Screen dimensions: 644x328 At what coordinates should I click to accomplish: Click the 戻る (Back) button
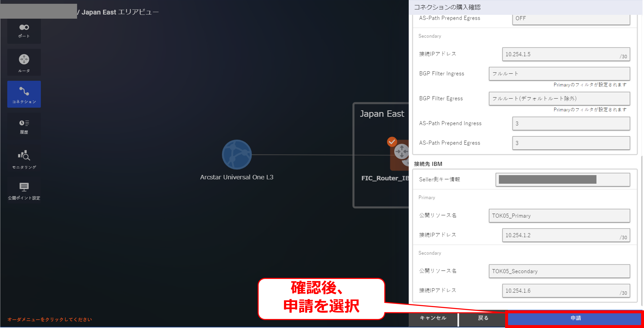click(x=483, y=318)
